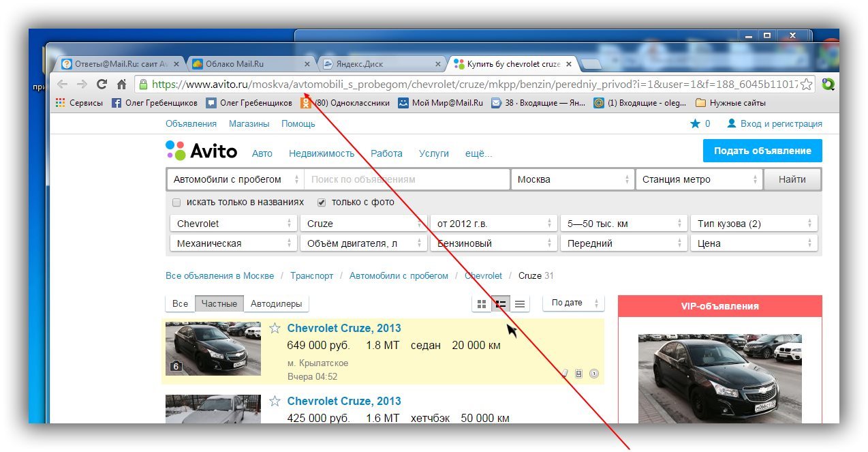Uncheck 'только с фото' checkbox
Image resolution: width=868 pixels, height=452 pixels.
(322, 202)
